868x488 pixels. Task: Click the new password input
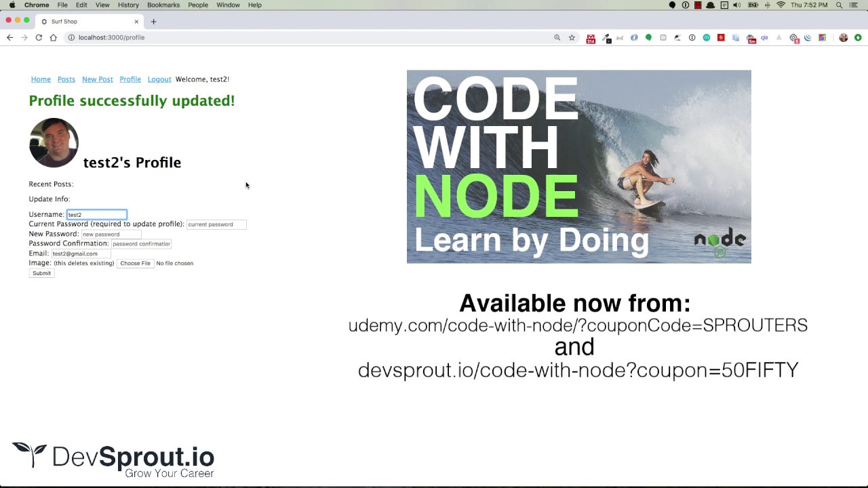click(x=111, y=234)
